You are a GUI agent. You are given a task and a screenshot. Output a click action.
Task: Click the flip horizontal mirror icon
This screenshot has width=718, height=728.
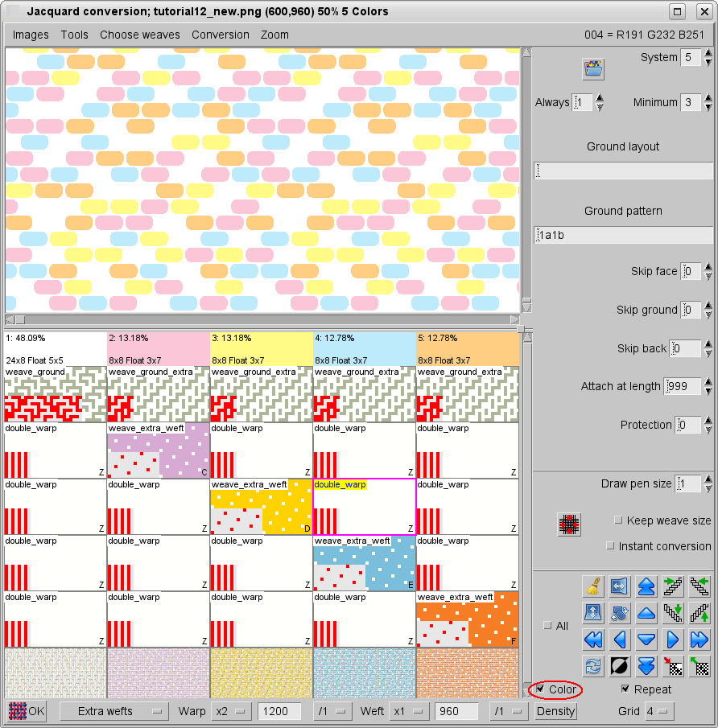click(619, 586)
